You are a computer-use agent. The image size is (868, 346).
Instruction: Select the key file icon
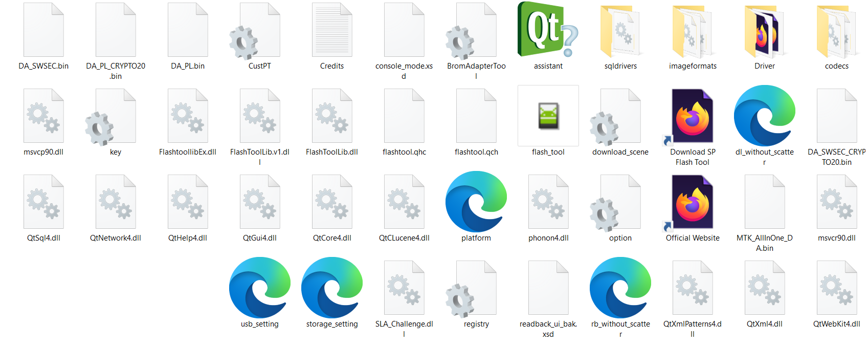coord(110,118)
